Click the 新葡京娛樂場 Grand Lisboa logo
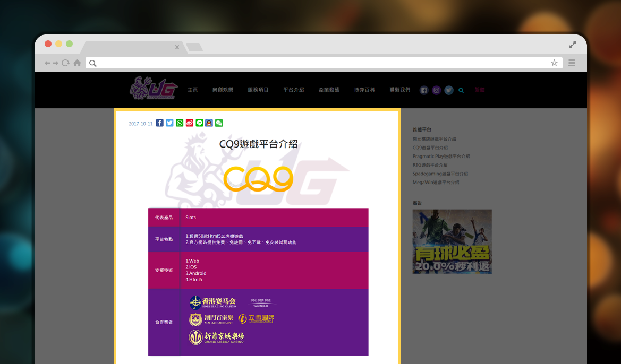This screenshot has height=364, width=621. coord(216,337)
